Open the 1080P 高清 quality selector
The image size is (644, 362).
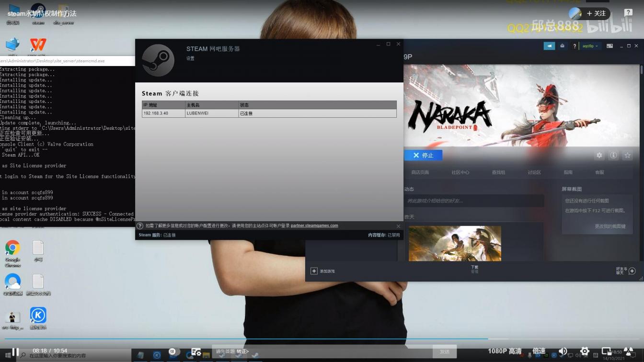pyautogui.click(x=505, y=351)
